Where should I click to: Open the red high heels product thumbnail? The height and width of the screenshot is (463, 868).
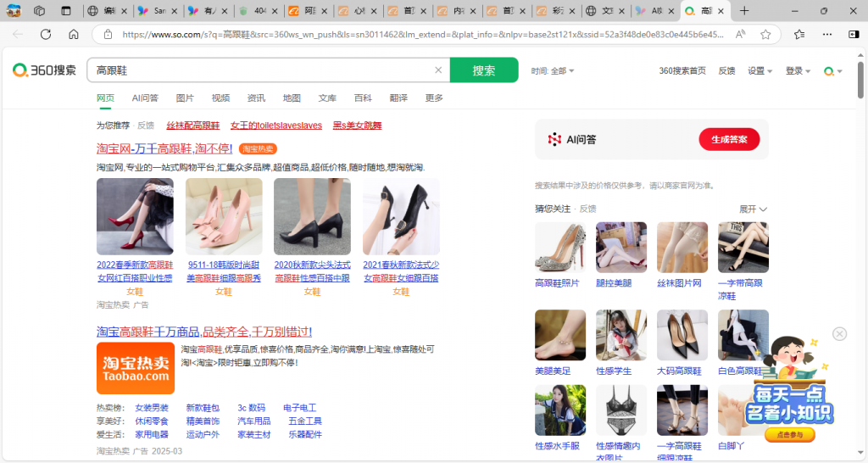pyautogui.click(x=135, y=216)
